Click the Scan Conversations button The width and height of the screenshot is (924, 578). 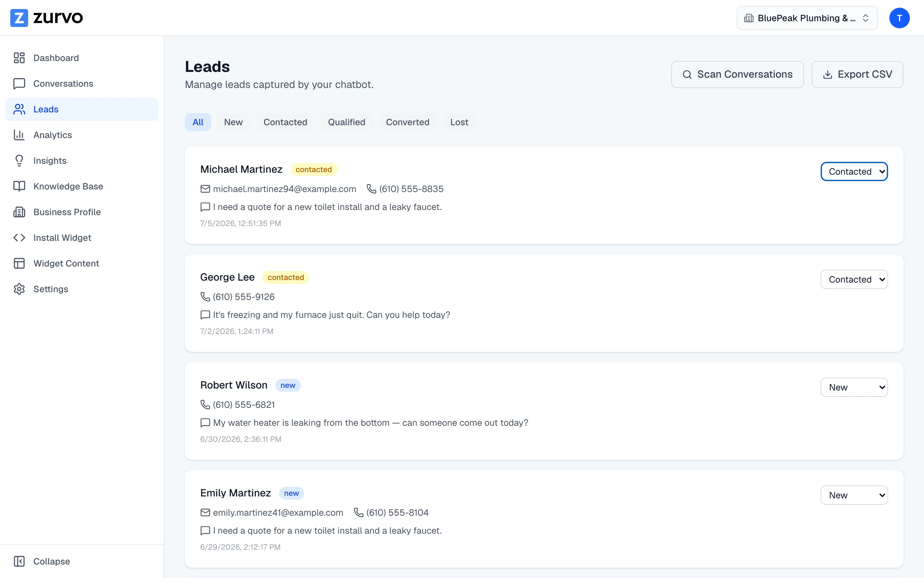coord(737,74)
